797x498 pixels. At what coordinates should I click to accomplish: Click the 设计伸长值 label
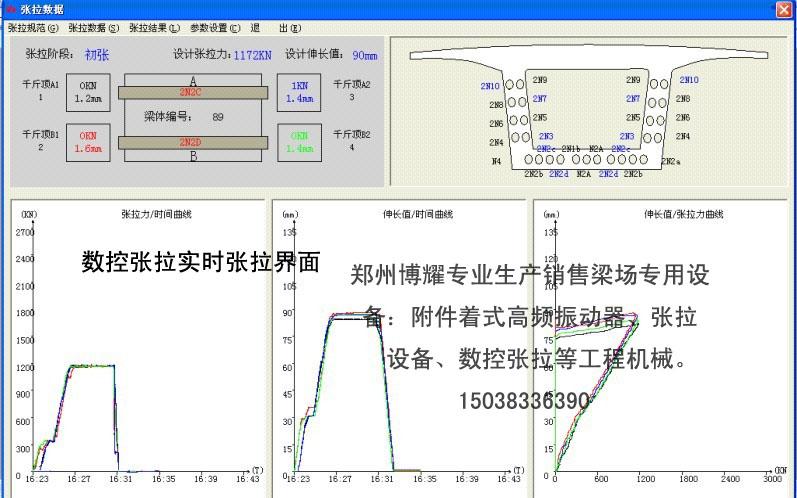(315, 54)
